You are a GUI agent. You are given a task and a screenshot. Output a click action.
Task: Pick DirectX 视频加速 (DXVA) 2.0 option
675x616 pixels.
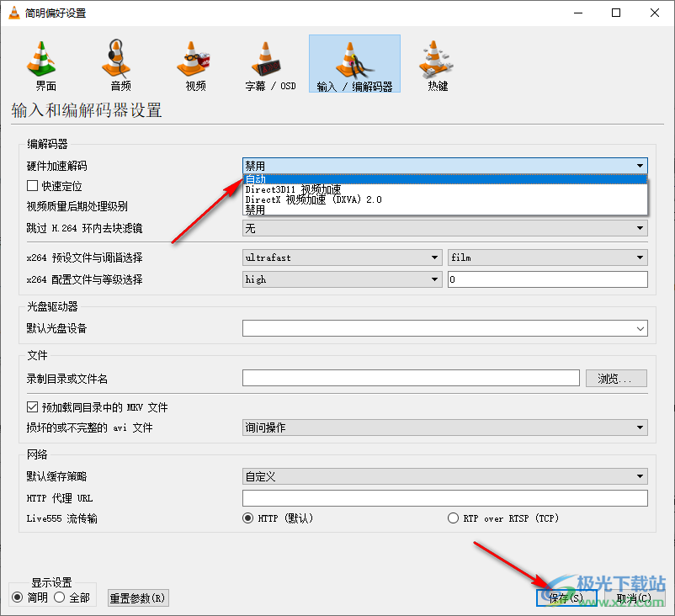[x=445, y=199]
